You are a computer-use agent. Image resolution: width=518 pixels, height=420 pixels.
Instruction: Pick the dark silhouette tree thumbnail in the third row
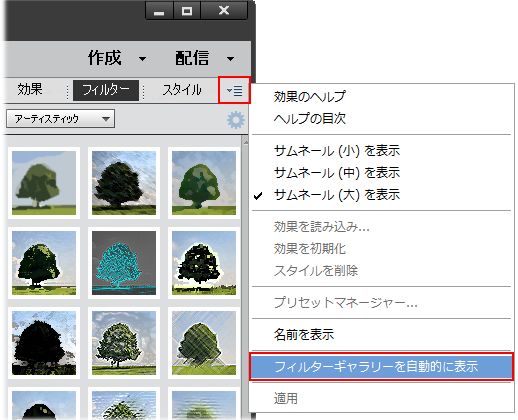click(x=44, y=343)
